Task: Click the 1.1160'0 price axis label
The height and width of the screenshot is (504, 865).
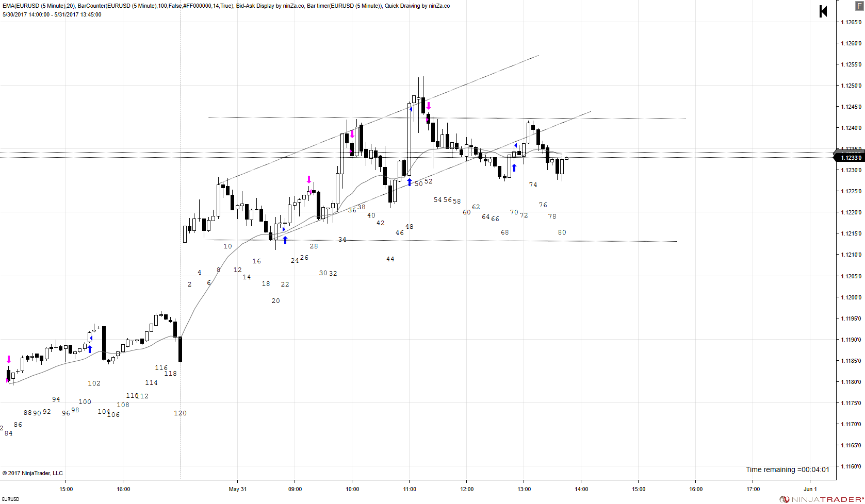Action: coord(851,466)
